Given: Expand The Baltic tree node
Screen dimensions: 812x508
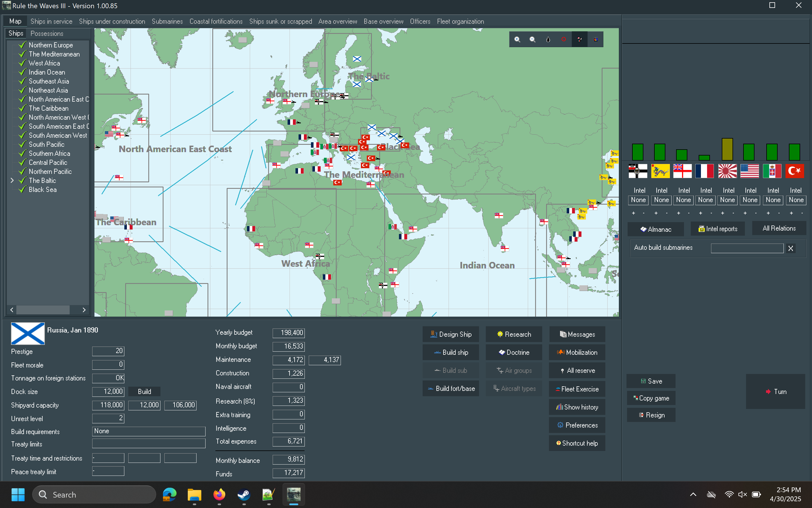Looking at the screenshot, I should point(12,180).
